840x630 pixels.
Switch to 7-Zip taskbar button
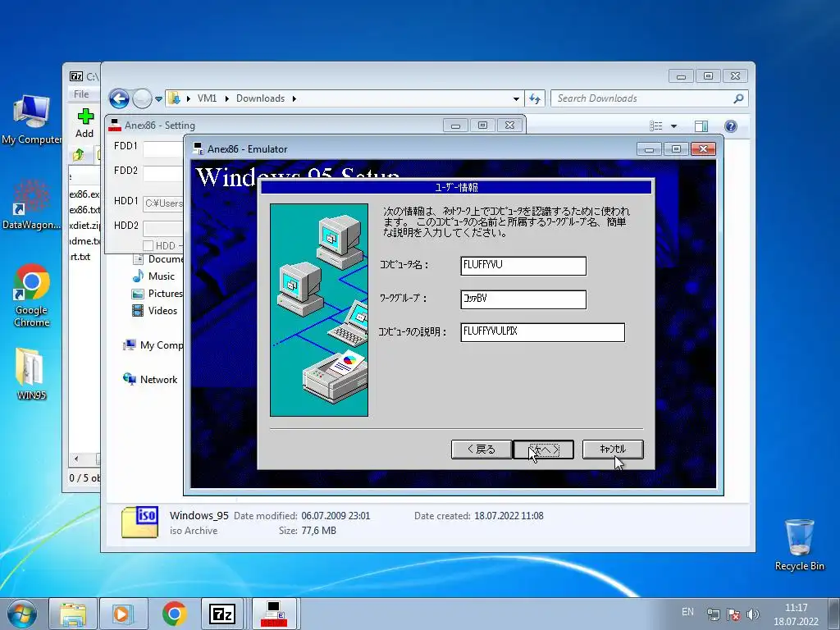pyautogui.click(x=221, y=614)
